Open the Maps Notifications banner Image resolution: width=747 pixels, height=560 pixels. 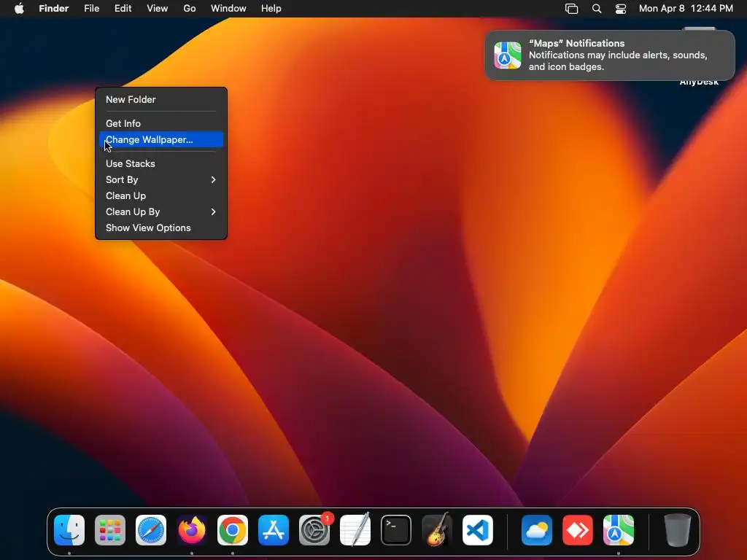coord(610,55)
